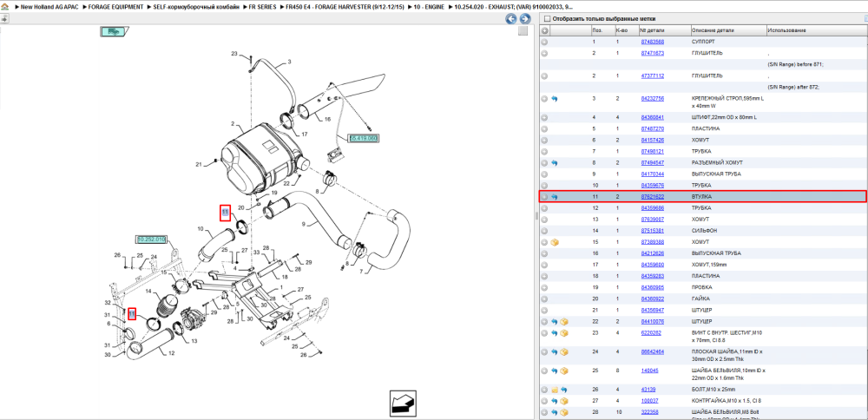Click '(S/N Range) before 871;' usage text
868x420 pixels.
point(795,64)
